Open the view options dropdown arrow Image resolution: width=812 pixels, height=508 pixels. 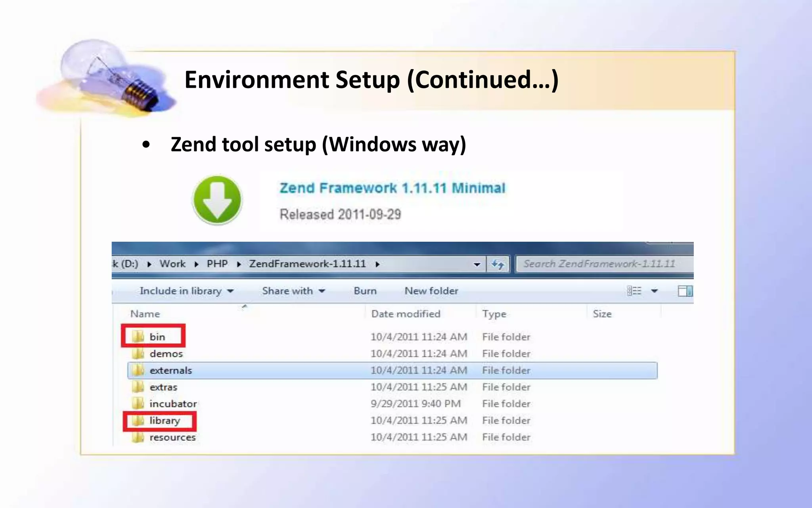(655, 291)
